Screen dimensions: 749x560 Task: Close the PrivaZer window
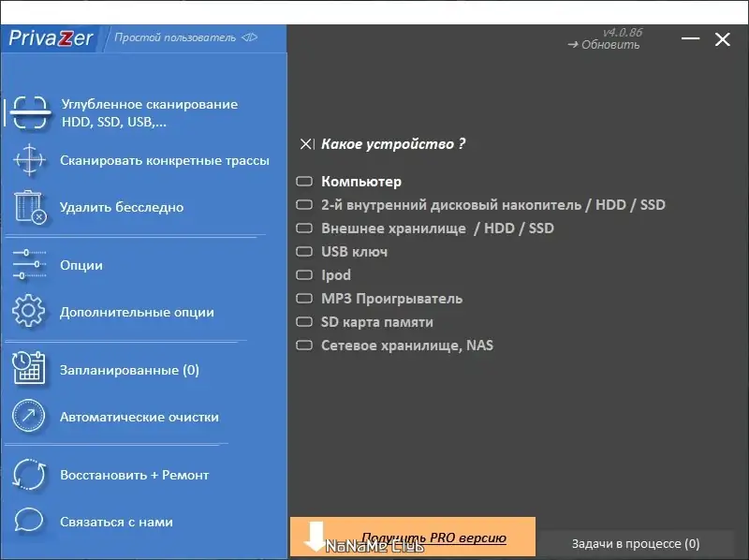click(722, 39)
